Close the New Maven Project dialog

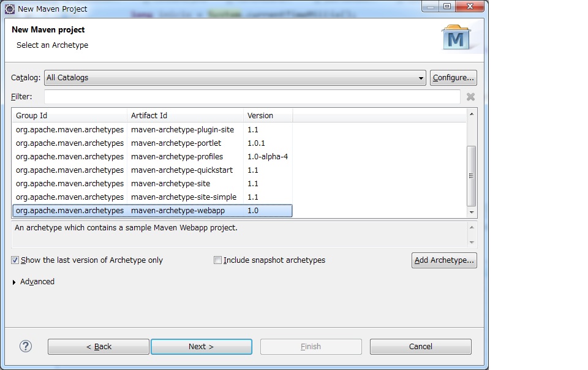point(470,6)
